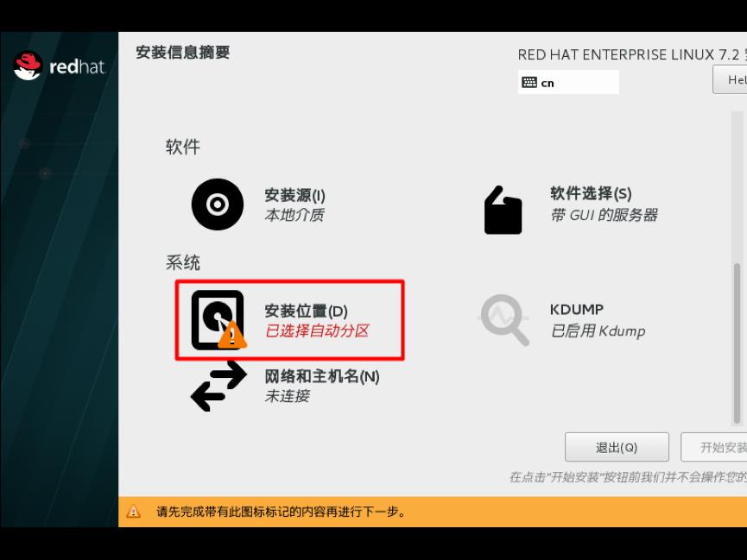Image resolution: width=747 pixels, height=560 pixels.
Task: Click the 退出(Q) button
Action: point(617,447)
